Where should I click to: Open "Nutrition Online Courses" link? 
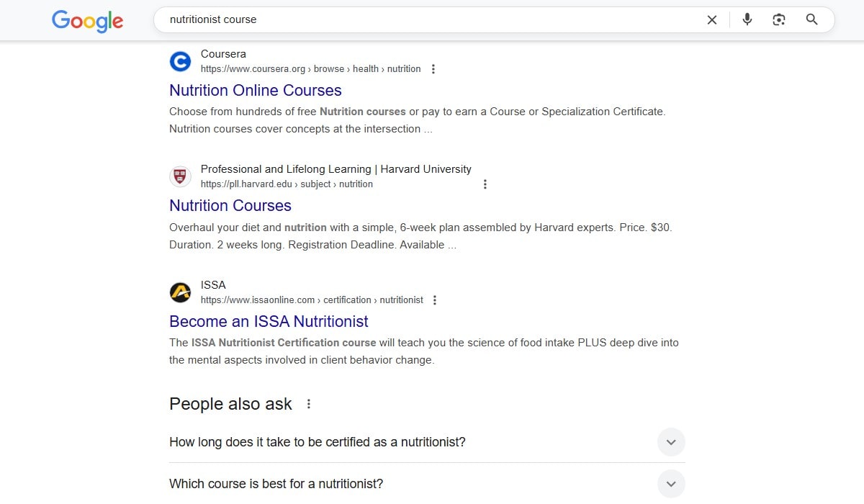point(256,91)
